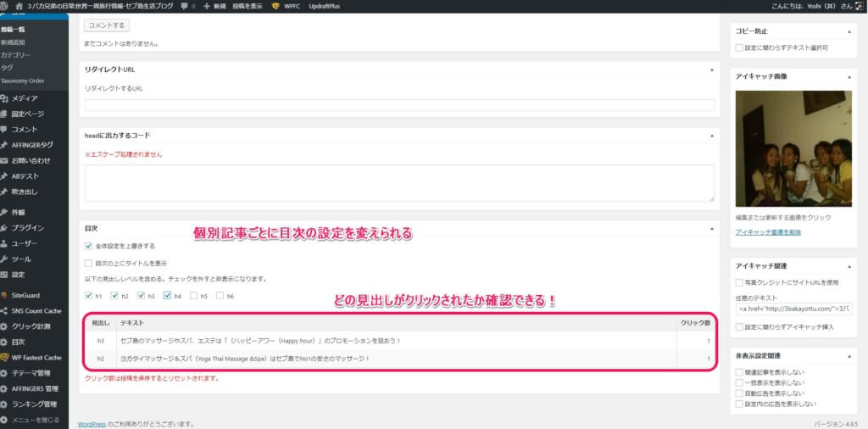Collapse the コピー防止 panel arrow
The image size is (868, 429).
coord(849,31)
